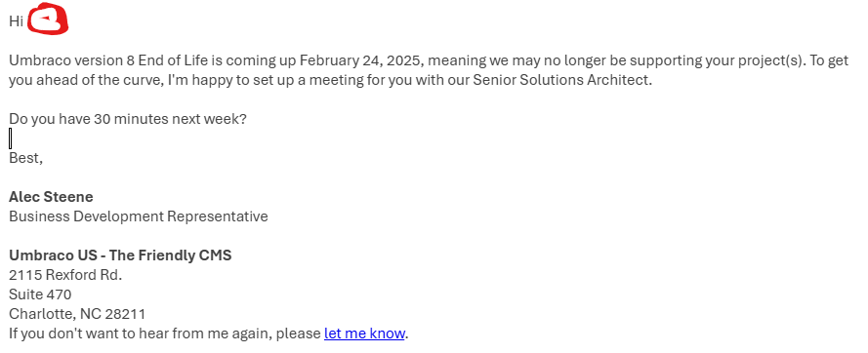
Task: Click the bold "Alec Steene" signature name
Action: pyautogui.click(x=51, y=197)
